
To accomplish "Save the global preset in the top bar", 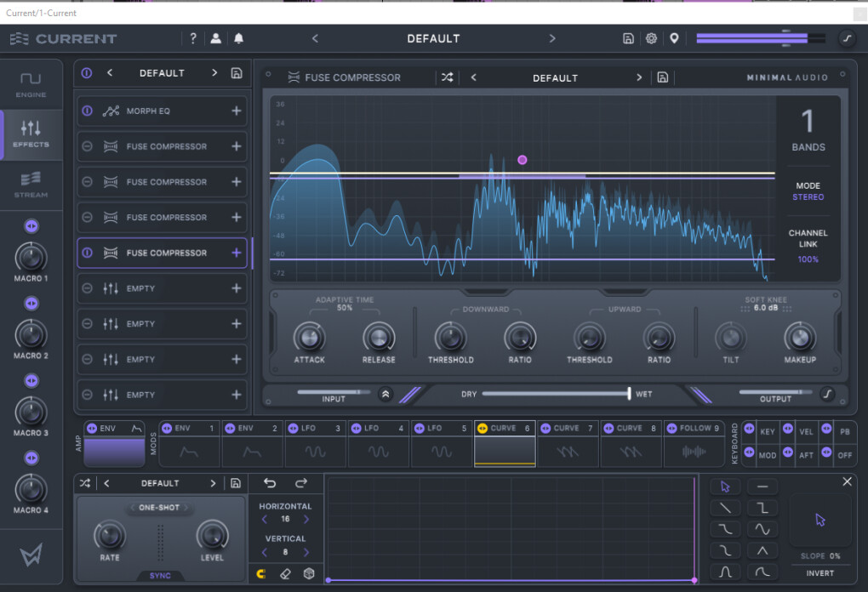I will click(x=628, y=38).
